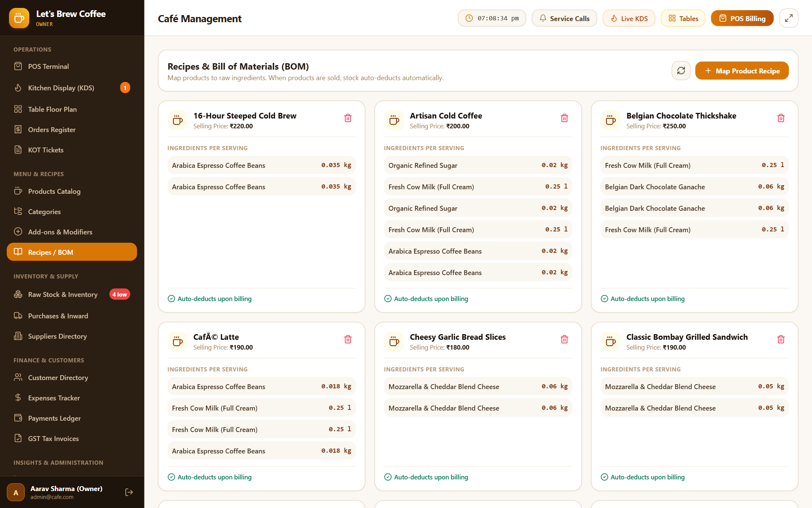Open Raw Stock & Inventory
The height and width of the screenshot is (508, 812).
[x=72, y=294]
